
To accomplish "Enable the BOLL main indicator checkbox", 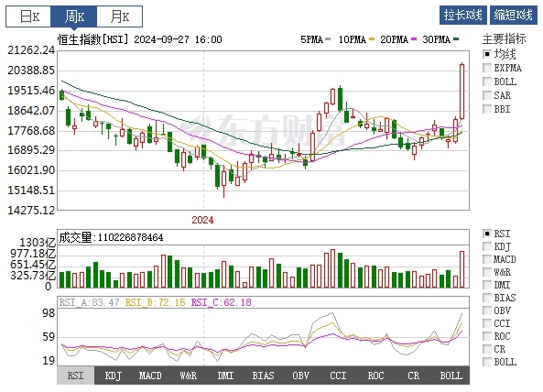I will [487, 82].
